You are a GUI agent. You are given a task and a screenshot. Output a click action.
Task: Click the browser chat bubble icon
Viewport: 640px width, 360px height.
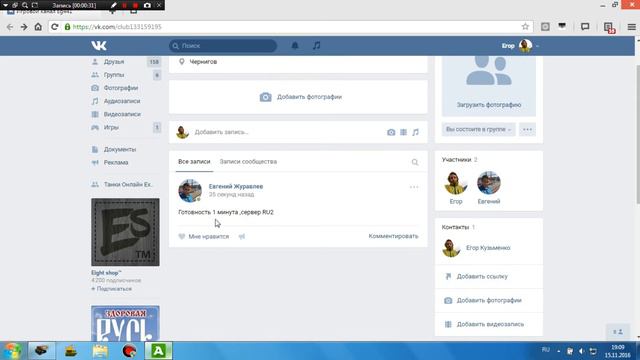[x=585, y=27]
